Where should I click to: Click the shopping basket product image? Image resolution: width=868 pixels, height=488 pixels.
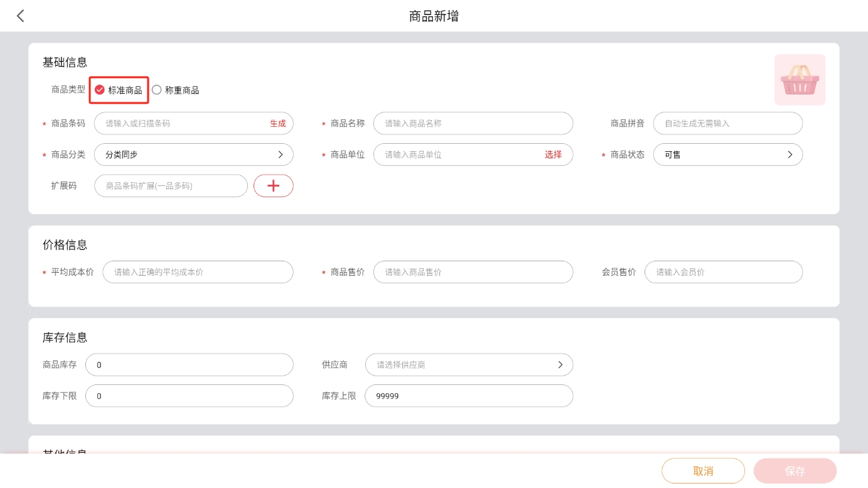pyautogui.click(x=799, y=80)
